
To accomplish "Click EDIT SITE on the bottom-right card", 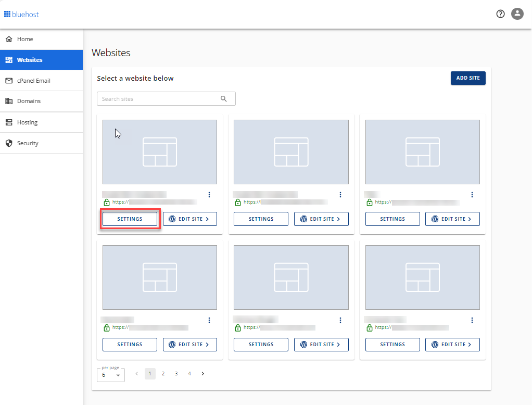I will (x=452, y=345).
